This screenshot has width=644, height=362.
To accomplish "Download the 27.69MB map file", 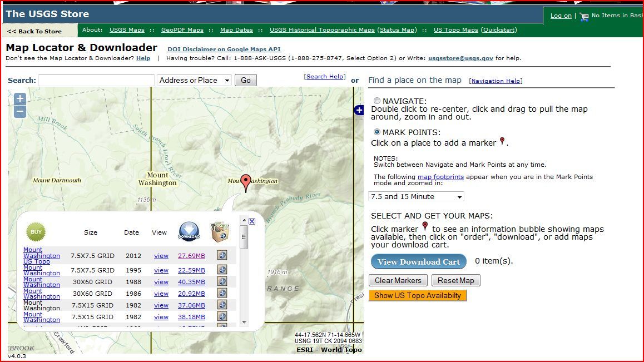I will (191, 256).
